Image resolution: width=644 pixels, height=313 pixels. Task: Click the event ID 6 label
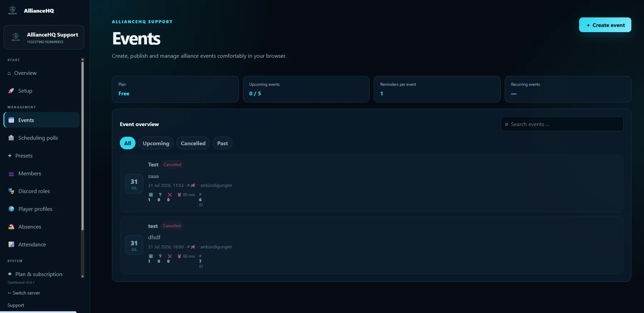(x=201, y=200)
